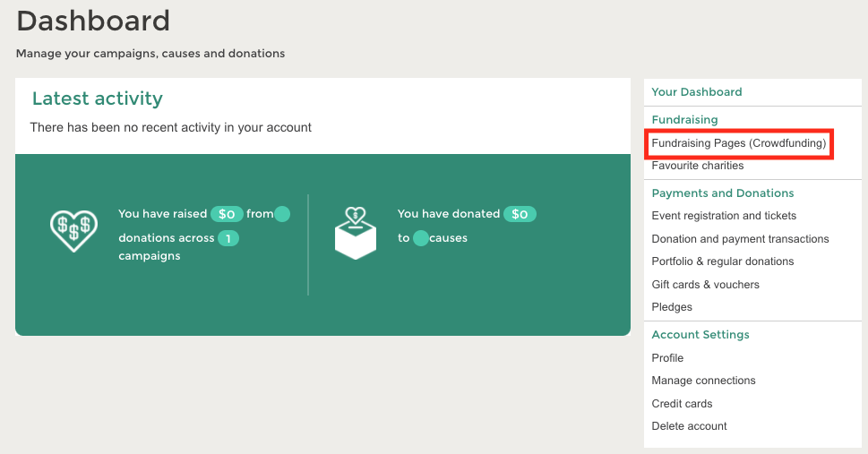The height and width of the screenshot is (454, 868).
Task: Click the dollar-signs heart icon
Action: point(73,230)
